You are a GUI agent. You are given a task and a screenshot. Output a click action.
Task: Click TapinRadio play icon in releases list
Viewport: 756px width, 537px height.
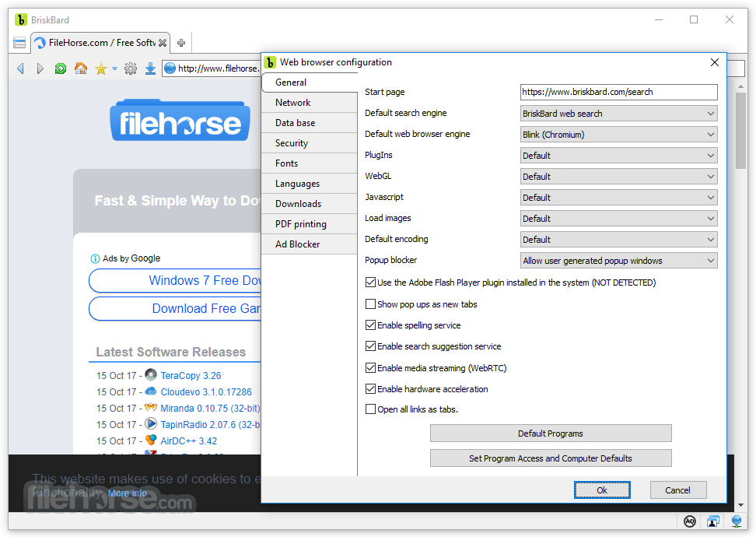(x=151, y=423)
